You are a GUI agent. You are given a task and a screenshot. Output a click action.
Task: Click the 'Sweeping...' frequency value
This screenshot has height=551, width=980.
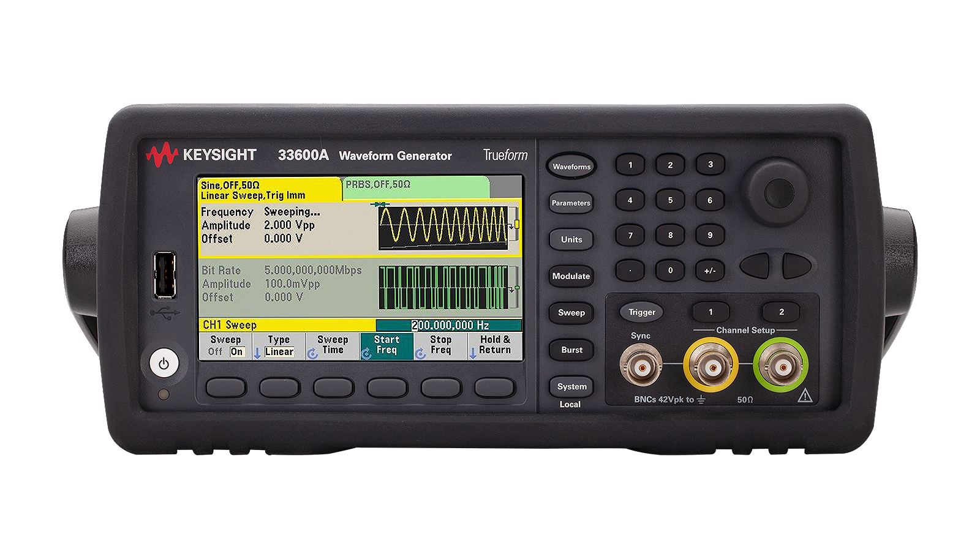(292, 212)
